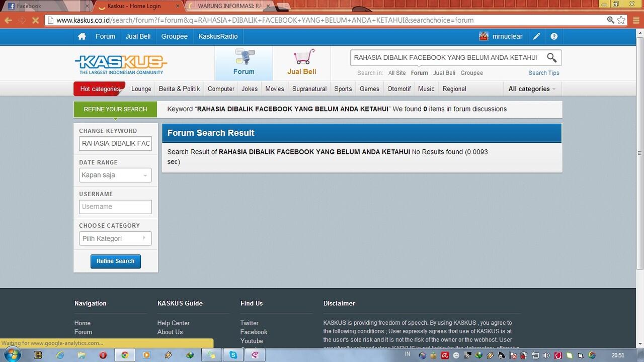Open Twitter footer link
Image resolution: width=644 pixels, height=362 pixels.
click(249, 323)
